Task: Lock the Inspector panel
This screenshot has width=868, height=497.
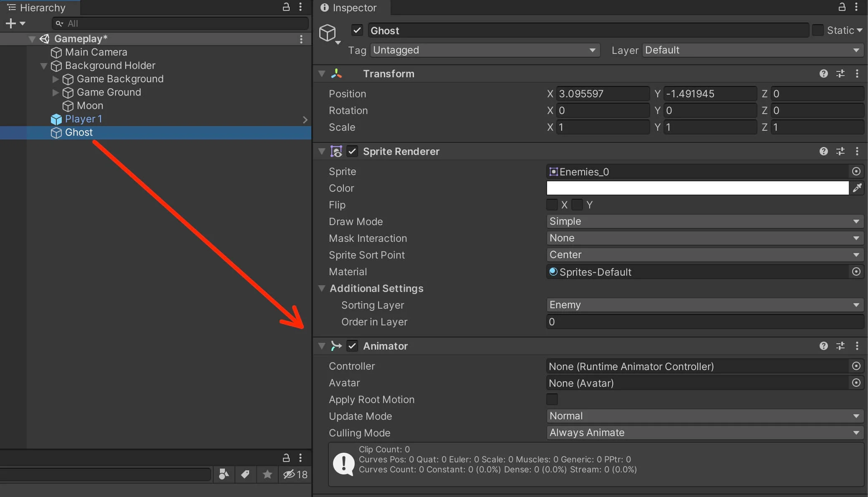Action: pos(842,7)
